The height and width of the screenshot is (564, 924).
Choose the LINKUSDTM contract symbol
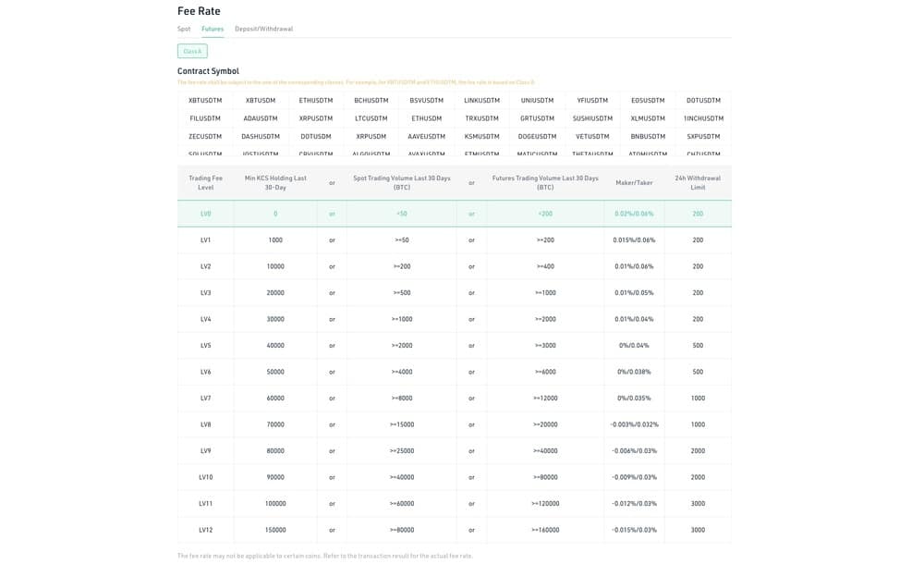pos(481,101)
